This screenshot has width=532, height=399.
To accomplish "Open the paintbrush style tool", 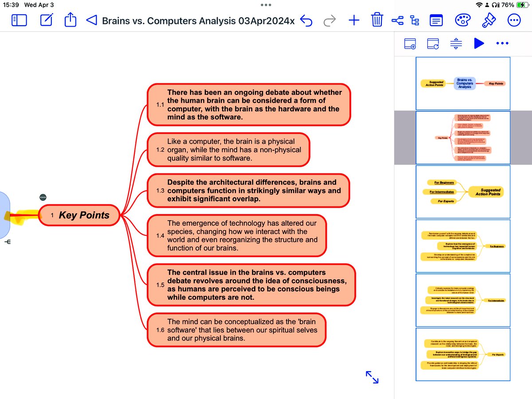I will pyautogui.click(x=488, y=20).
